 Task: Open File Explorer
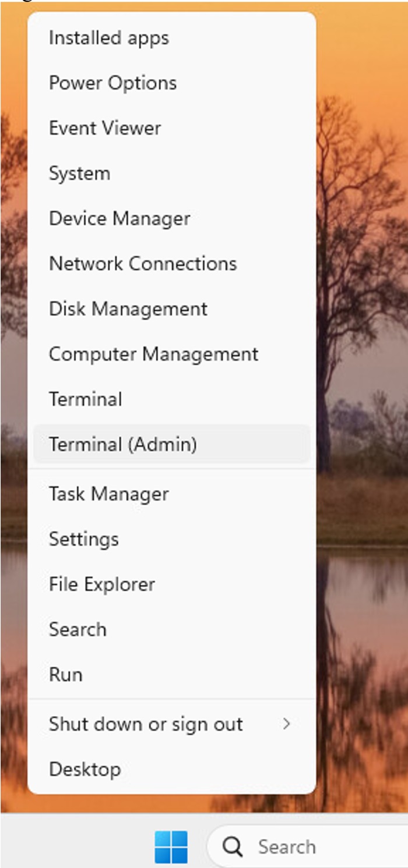[103, 584]
